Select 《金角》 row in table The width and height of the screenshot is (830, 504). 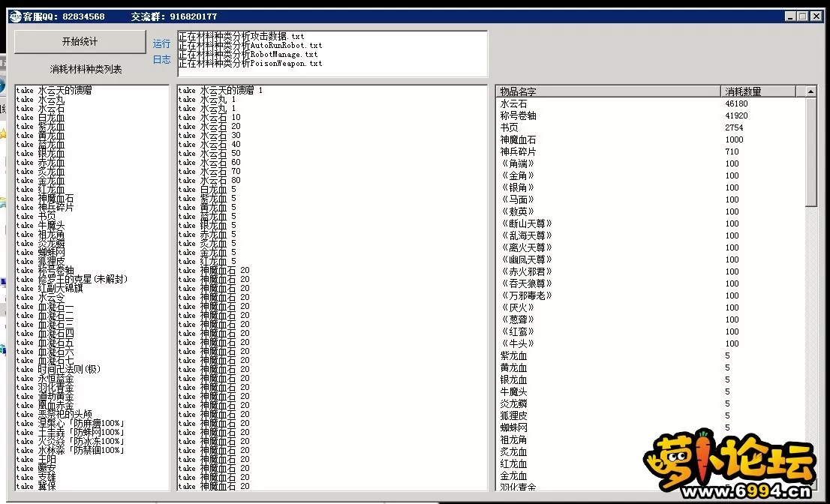651,175
